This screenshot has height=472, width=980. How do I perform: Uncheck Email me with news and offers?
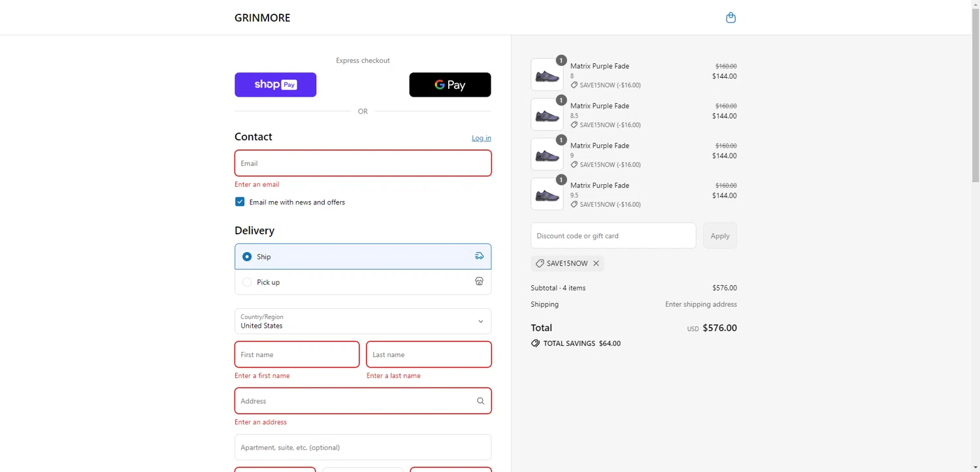click(240, 202)
